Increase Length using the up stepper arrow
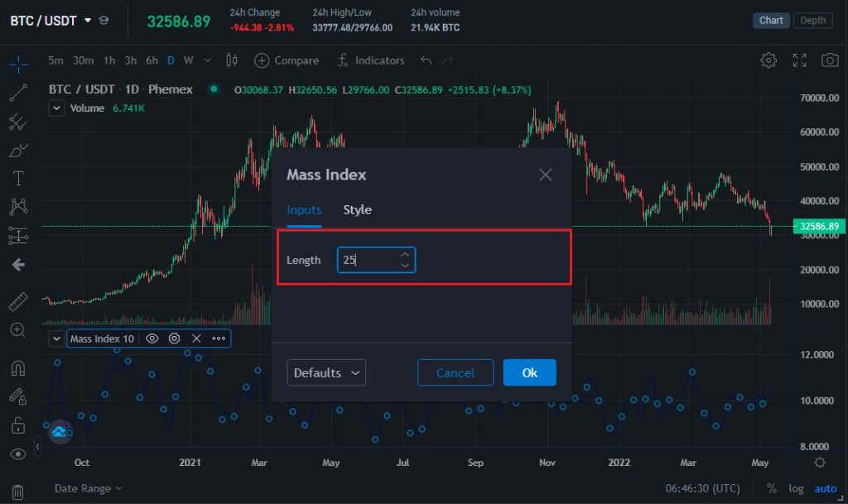The height and width of the screenshot is (504, 848). [x=405, y=255]
